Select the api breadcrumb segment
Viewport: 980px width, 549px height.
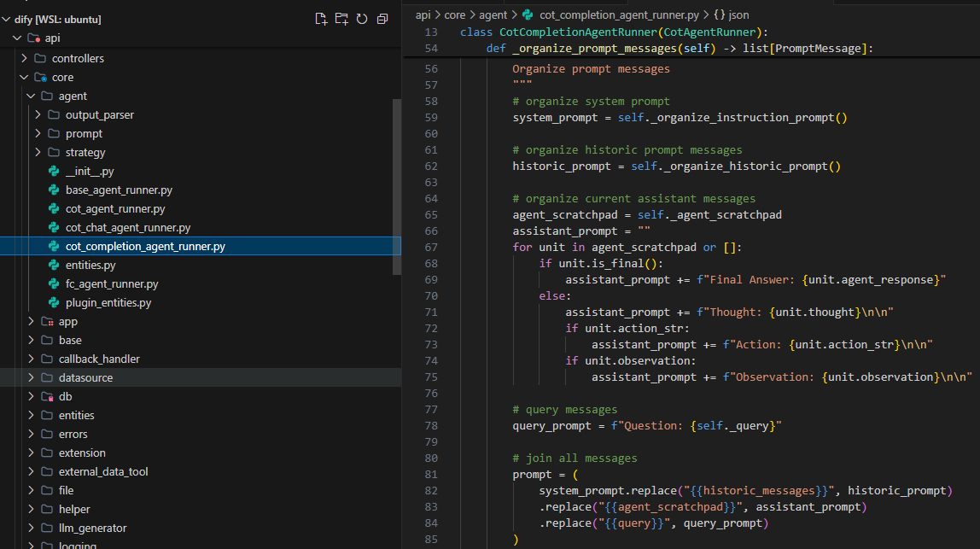click(423, 15)
